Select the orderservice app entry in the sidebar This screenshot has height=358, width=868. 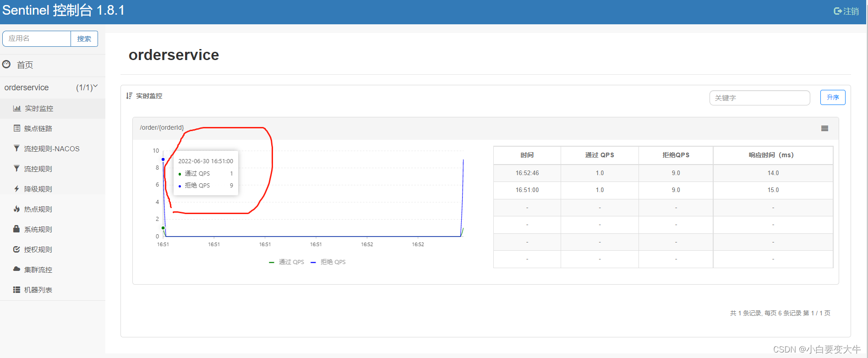(x=27, y=88)
